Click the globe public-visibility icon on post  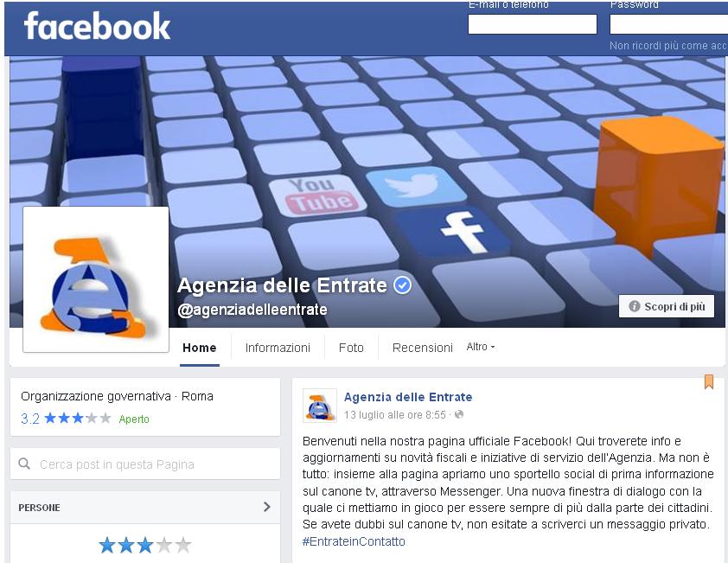coord(459,414)
